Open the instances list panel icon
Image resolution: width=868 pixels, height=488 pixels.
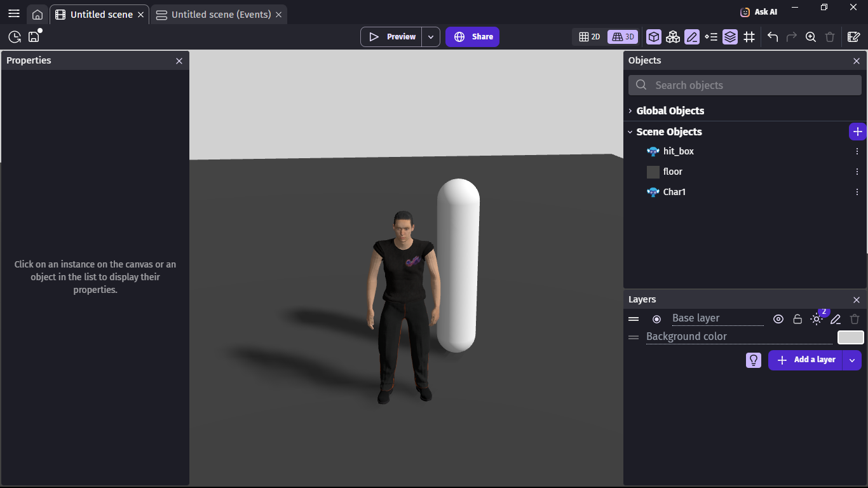(711, 37)
